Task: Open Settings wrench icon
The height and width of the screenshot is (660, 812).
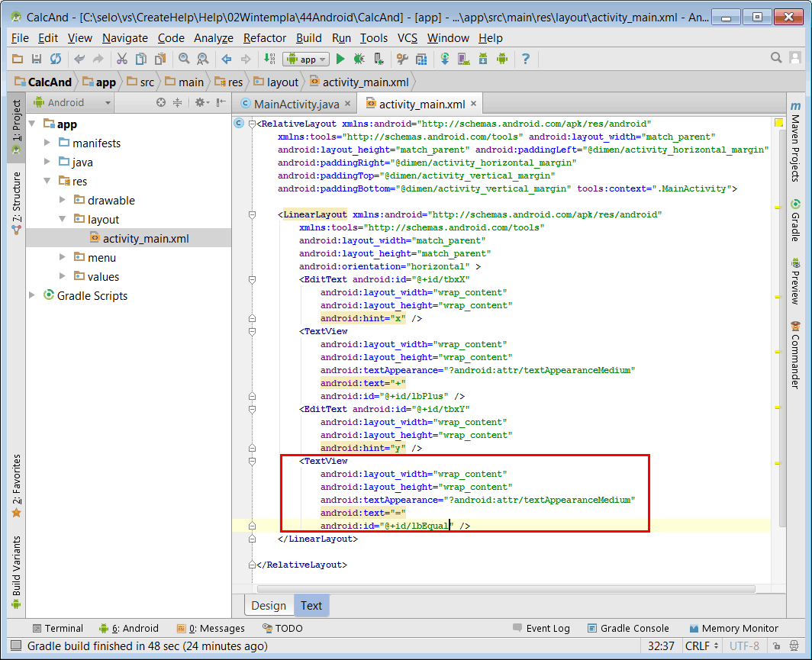Action: click(402, 59)
